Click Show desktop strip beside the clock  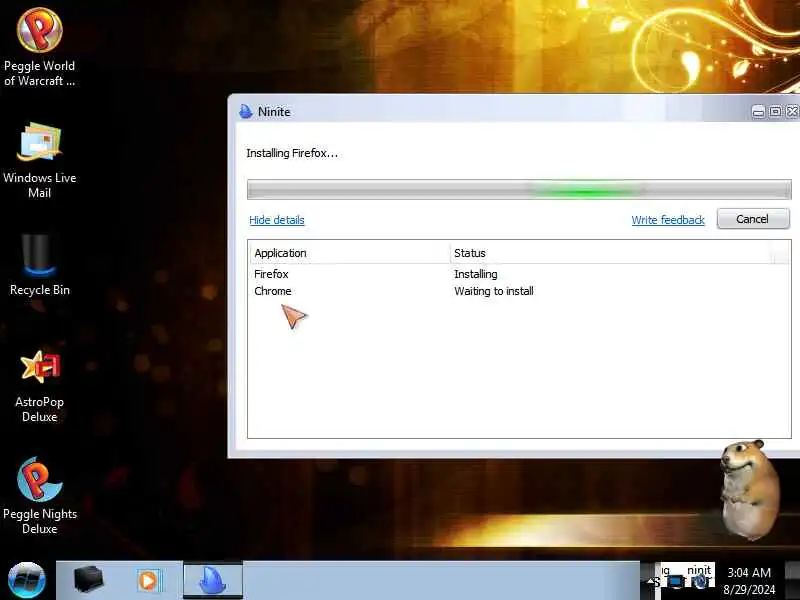792,581
